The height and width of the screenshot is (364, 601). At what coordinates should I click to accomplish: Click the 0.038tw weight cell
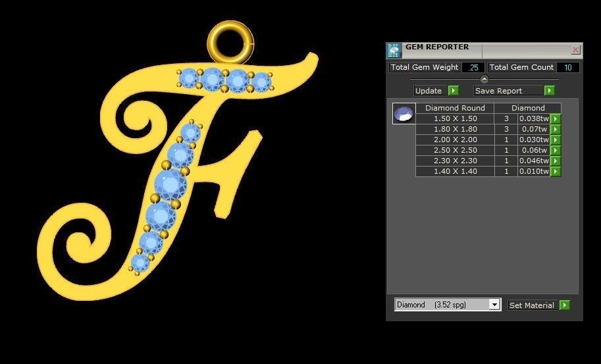pyautogui.click(x=534, y=118)
